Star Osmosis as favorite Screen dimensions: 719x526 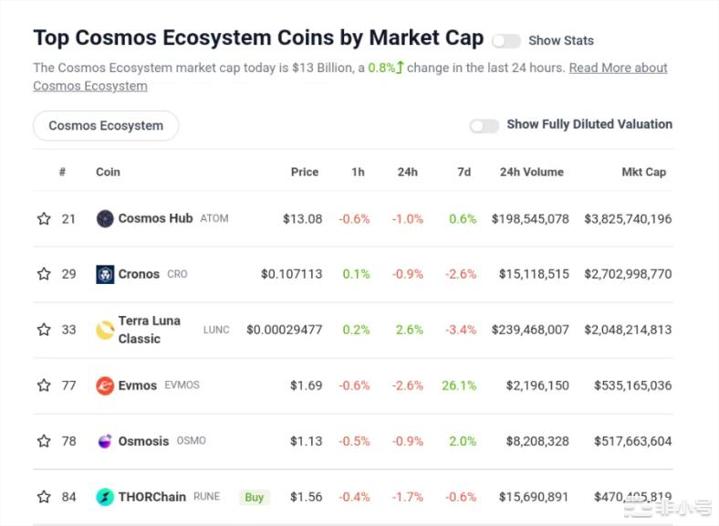[44, 441]
